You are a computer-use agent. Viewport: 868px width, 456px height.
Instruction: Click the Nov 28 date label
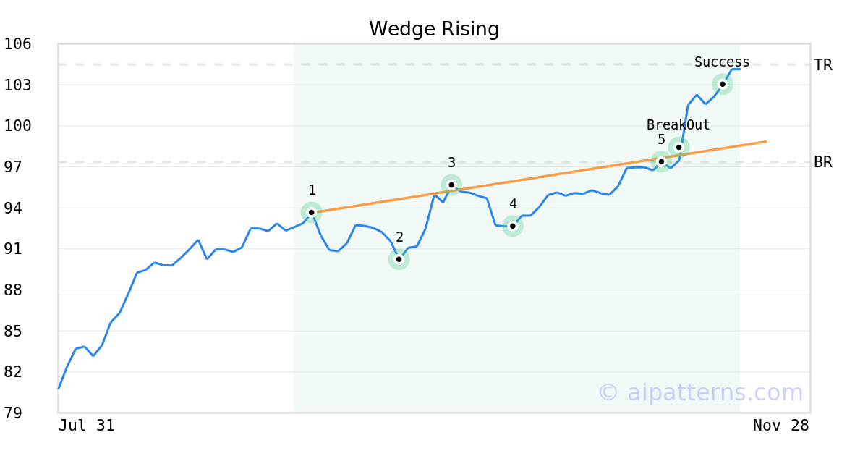(780, 426)
